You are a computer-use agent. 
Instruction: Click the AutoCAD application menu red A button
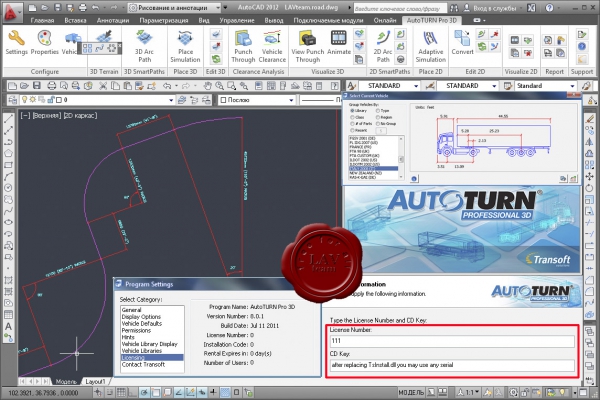tap(11, 11)
